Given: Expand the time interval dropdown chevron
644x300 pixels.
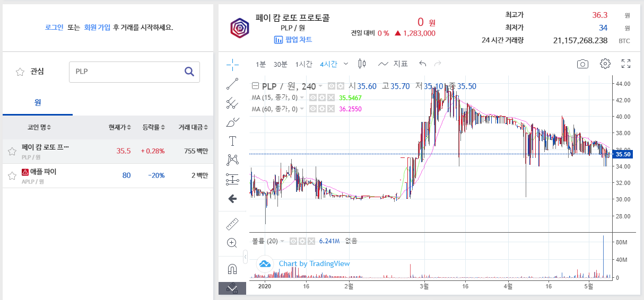Looking at the screenshot, I should (x=346, y=64).
